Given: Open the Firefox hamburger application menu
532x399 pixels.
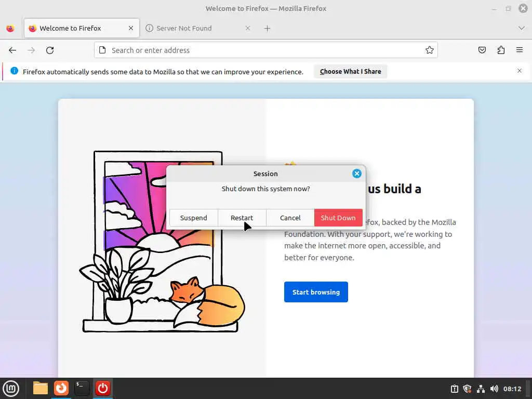Looking at the screenshot, I should 520,50.
